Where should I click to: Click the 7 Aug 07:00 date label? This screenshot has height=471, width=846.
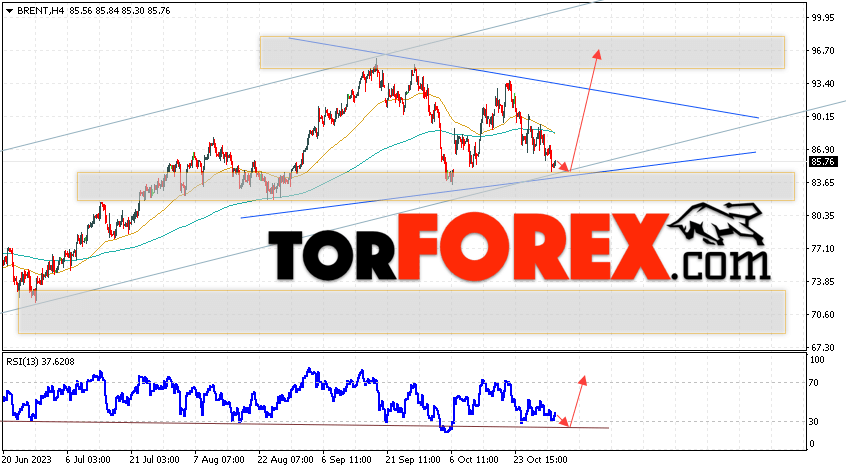click(219, 460)
